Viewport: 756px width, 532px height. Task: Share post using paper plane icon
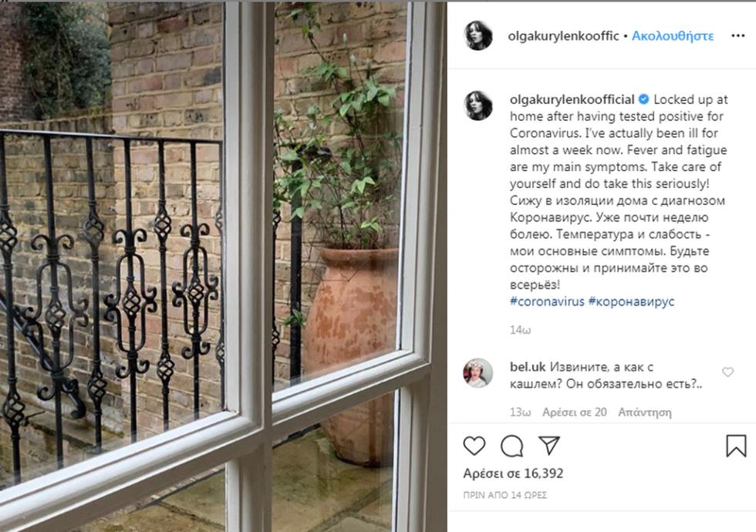548,446
